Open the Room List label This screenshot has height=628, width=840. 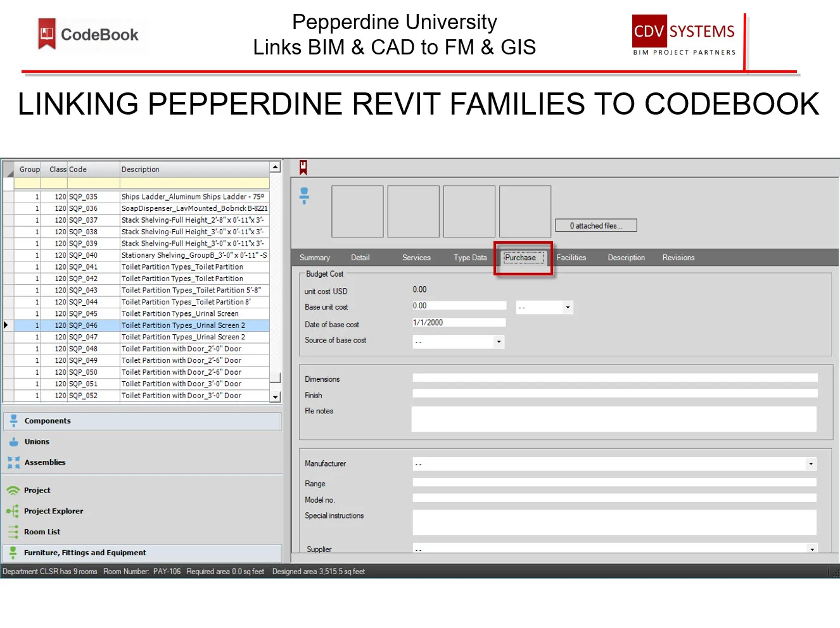tap(42, 532)
